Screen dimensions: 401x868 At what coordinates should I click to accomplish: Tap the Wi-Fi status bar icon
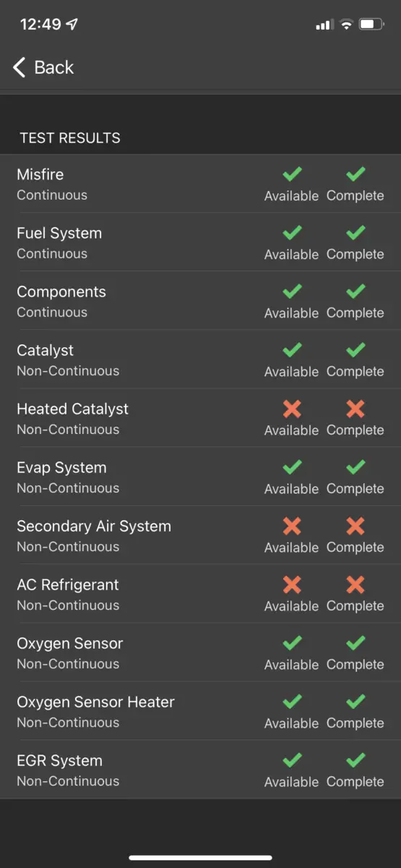346,25
